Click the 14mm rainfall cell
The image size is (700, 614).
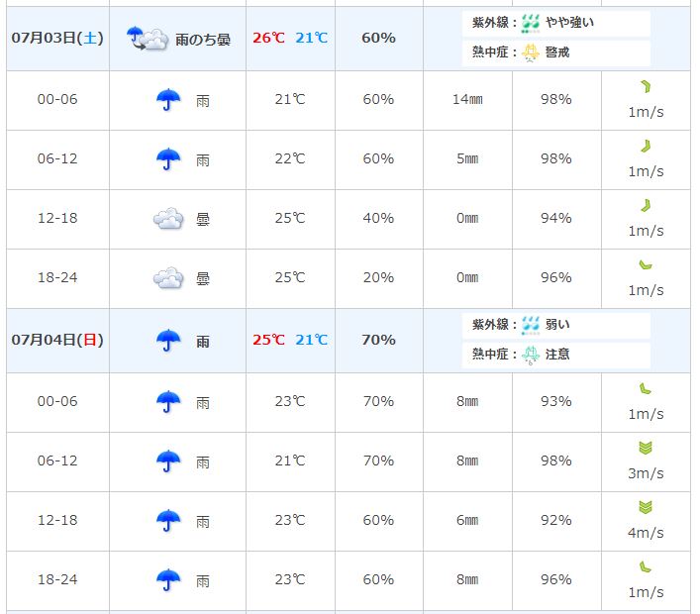point(467,99)
